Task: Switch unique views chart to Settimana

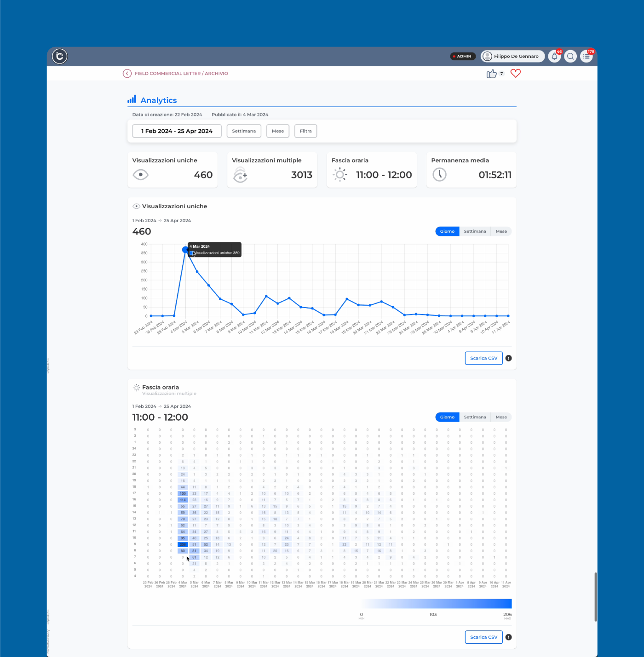Action: pyautogui.click(x=475, y=231)
